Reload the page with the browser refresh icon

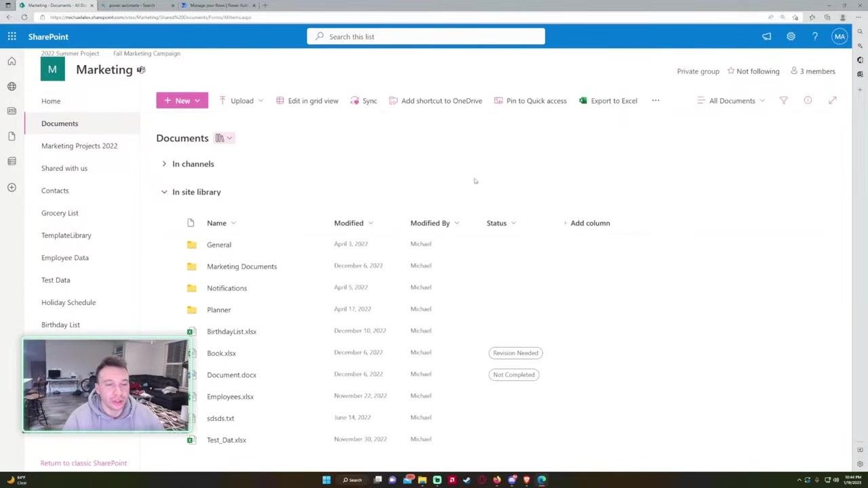click(x=24, y=17)
